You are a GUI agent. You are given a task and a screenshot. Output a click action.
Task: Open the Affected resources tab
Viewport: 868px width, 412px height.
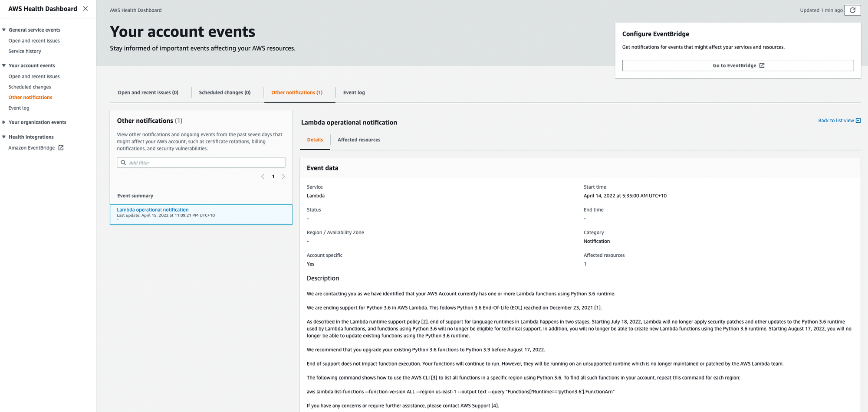[359, 140]
